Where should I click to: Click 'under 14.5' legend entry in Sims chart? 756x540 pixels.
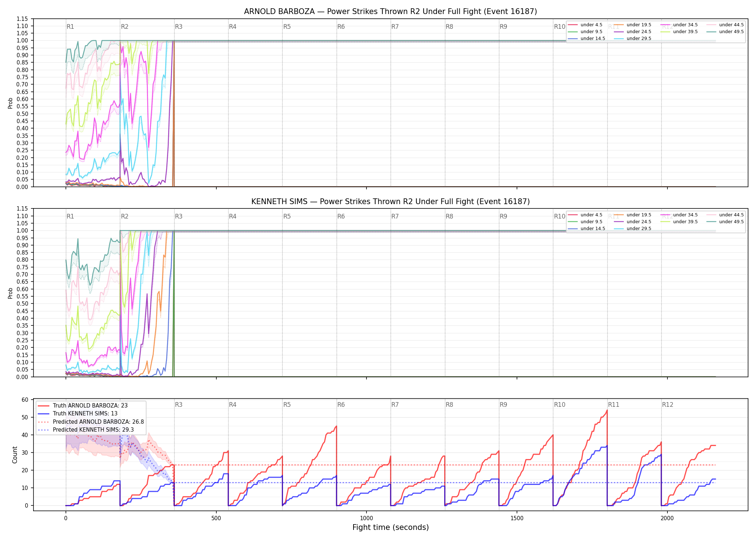click(x=586, y=229)
